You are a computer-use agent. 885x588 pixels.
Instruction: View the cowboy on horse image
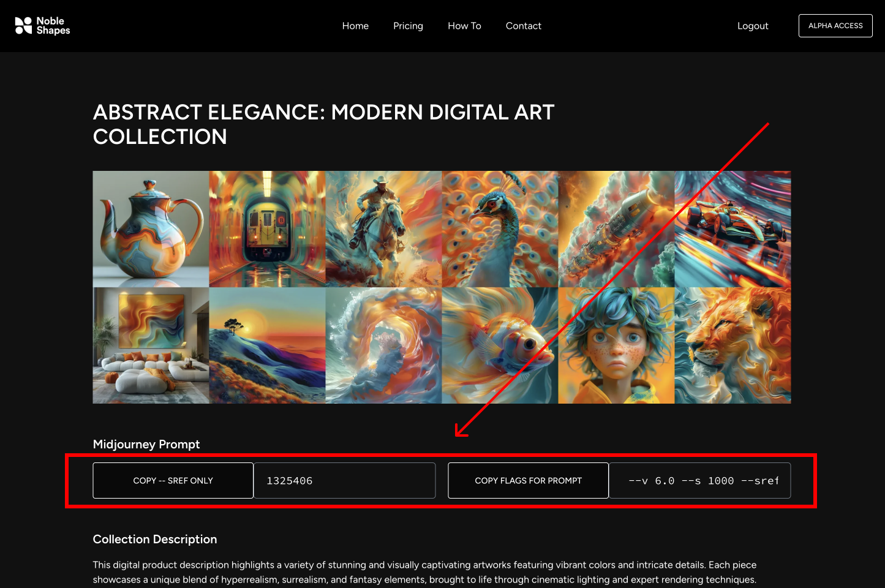(383, 228)
